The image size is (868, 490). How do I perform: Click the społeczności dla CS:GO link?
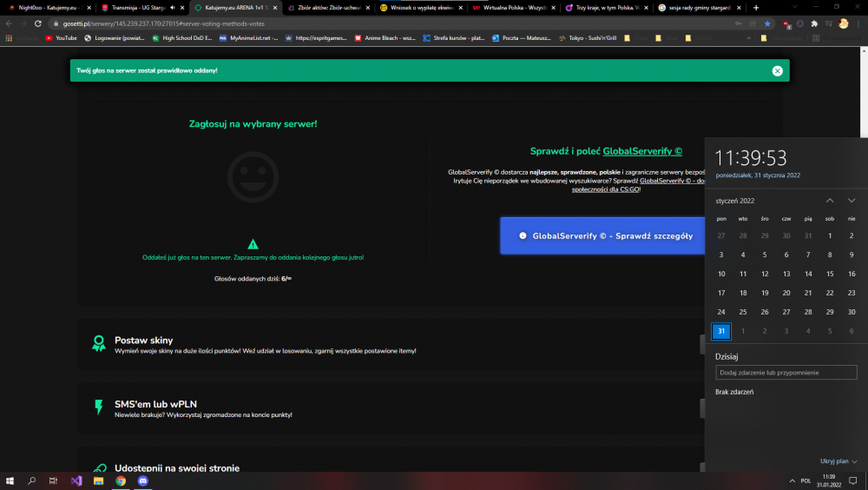(x=606, y=189)
